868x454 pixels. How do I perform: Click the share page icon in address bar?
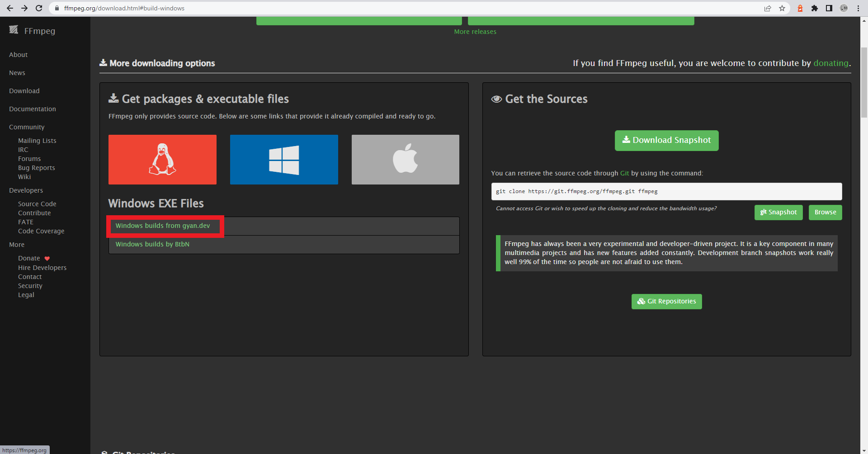pyautogui.click(x=768, y=8)
